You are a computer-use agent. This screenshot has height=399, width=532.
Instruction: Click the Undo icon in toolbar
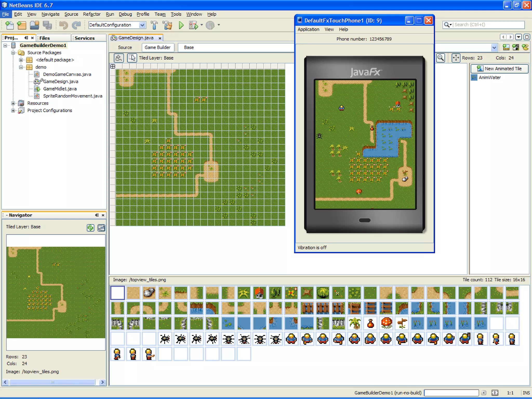pos(63,25)
